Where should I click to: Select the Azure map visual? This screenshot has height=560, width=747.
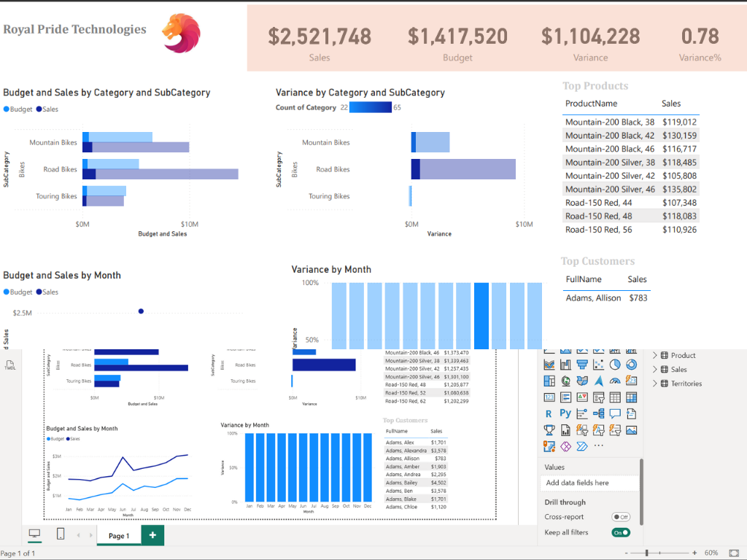(598, 381)
